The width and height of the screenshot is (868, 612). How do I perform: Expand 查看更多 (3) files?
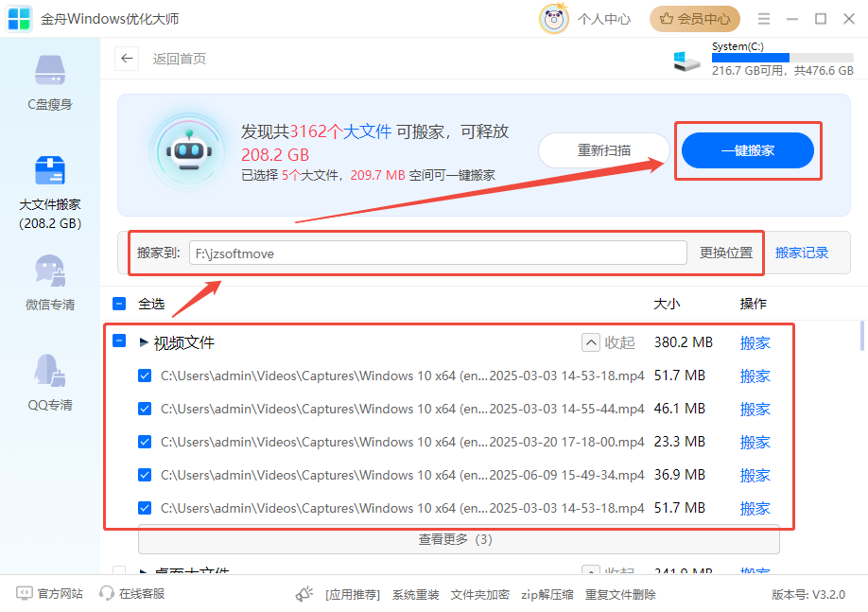pos(459,539)
